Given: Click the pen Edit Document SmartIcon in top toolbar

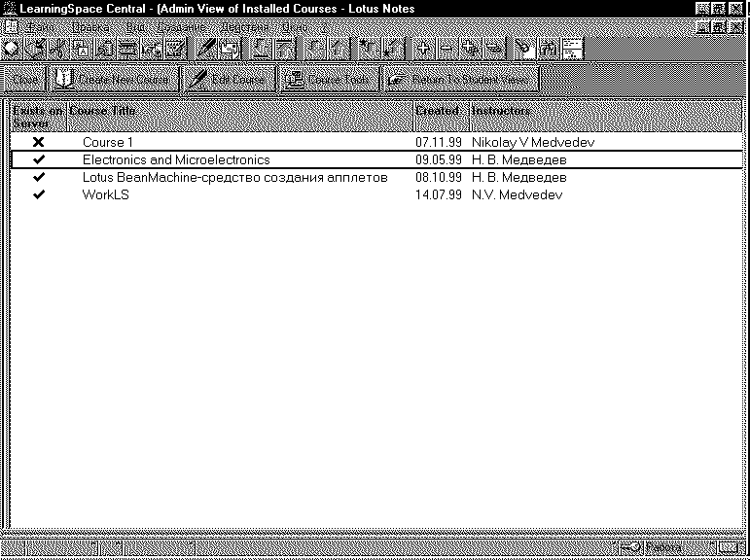Looking at the screenshot, I should 207,49.
